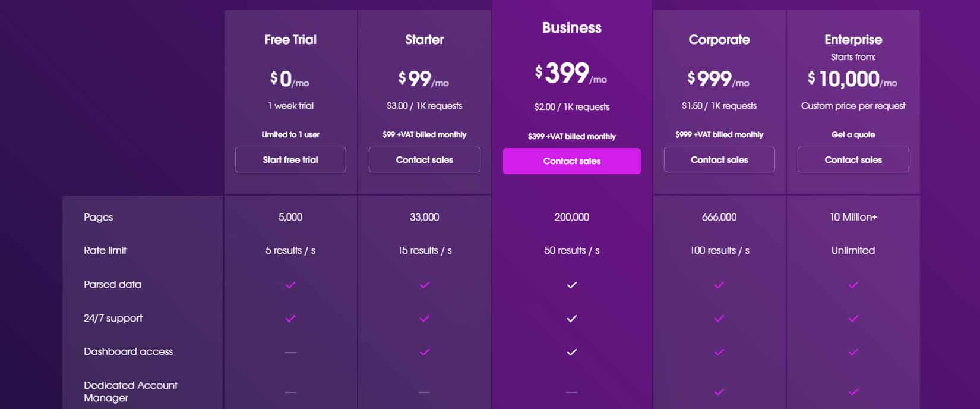Click Start free trial

(290, 159)
